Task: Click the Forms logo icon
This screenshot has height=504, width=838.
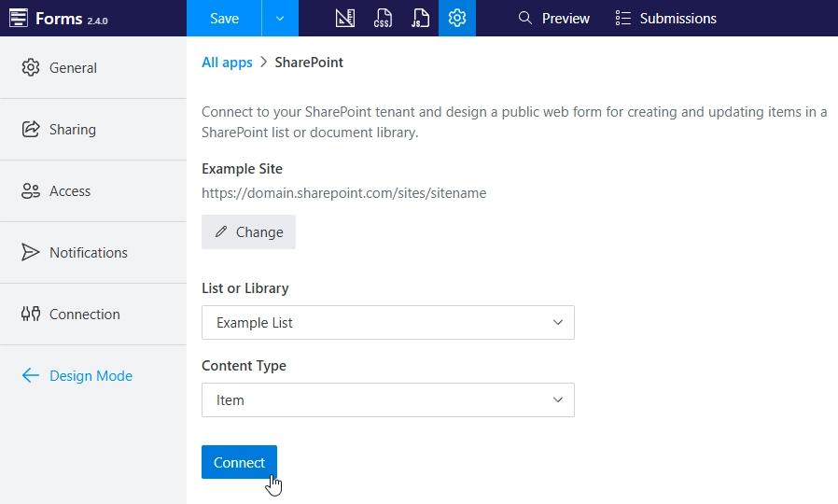Action: tap(18, 18)
